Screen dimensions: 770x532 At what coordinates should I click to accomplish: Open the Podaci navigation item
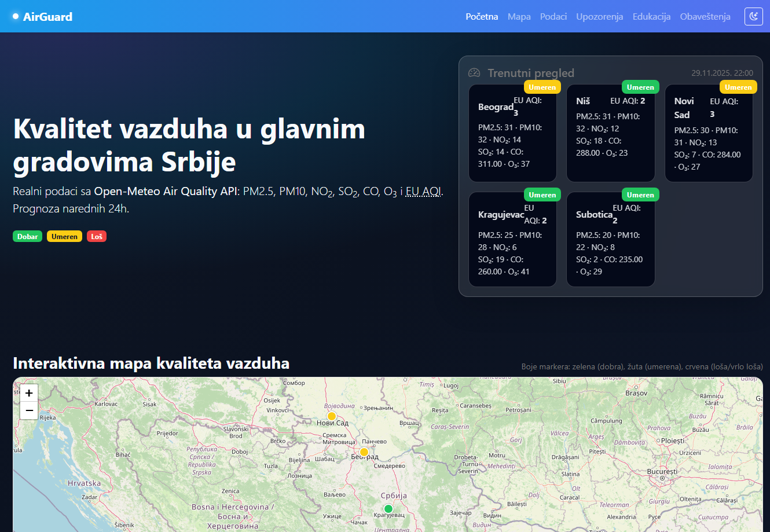click(x=553, y=16)
